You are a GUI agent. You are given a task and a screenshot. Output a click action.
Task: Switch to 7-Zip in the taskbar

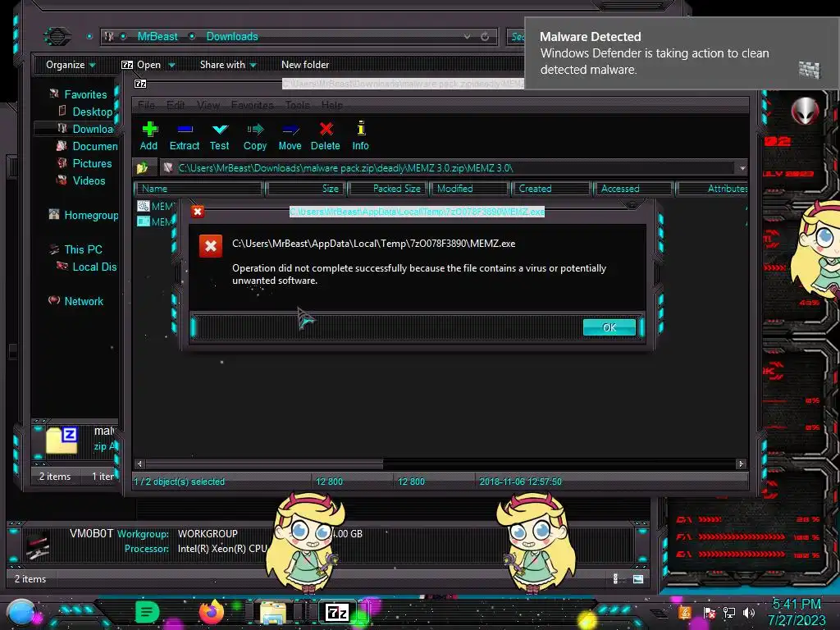[337, 612]
